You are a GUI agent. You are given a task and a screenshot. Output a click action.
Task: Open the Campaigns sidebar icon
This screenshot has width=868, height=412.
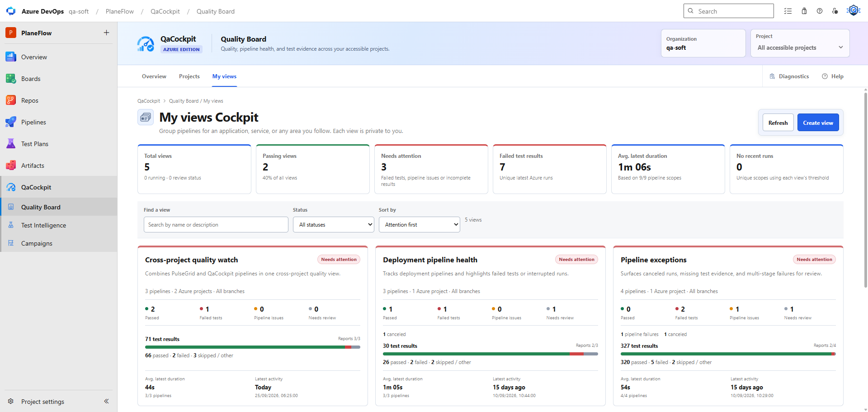click(x=11, y=243)
